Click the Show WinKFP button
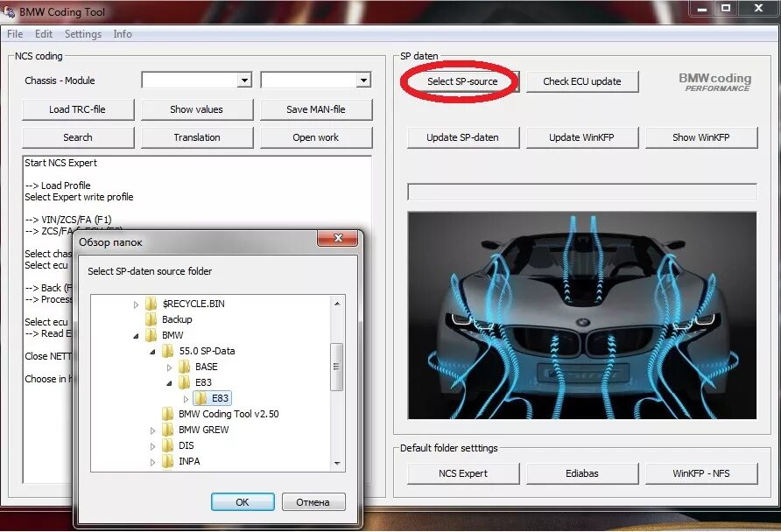 click(701, 137)
